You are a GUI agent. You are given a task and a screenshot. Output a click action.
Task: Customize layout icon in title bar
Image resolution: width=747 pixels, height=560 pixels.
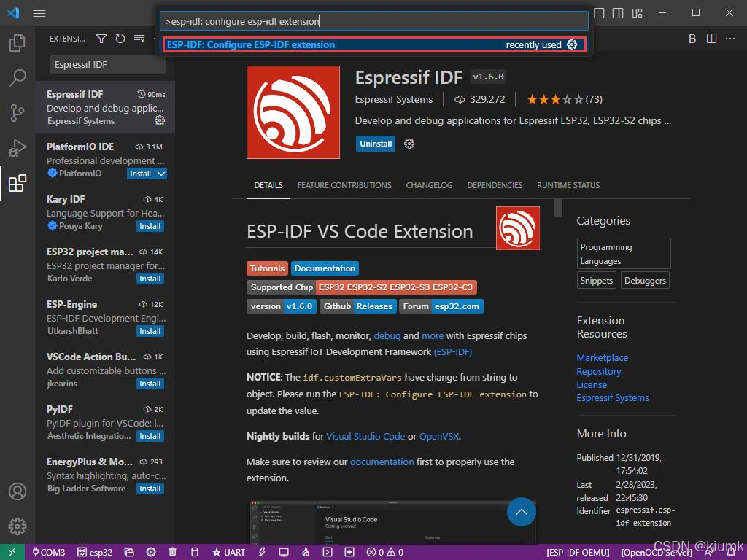click(x=637, y=13)
